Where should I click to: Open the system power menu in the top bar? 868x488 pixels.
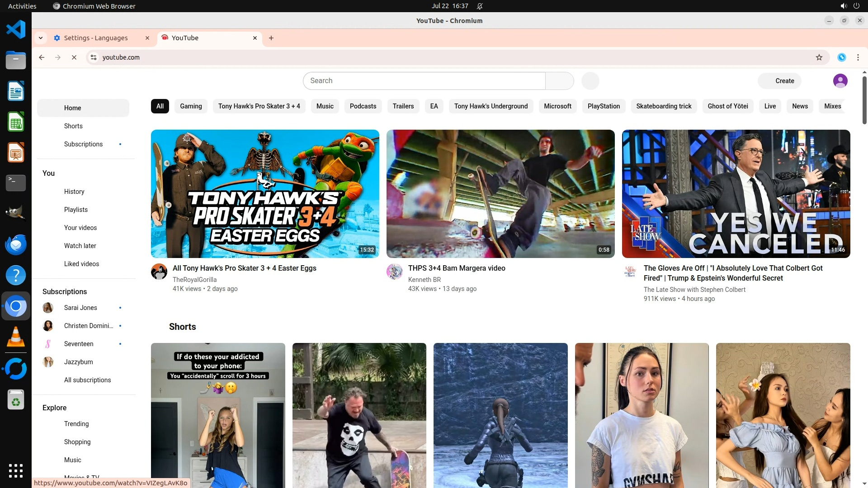856,6
